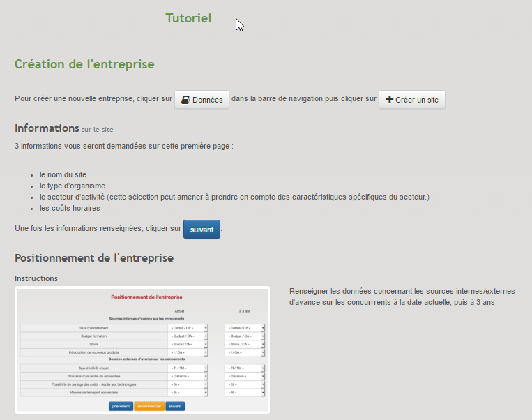
Task: Click the 'le type d'organisme' list item
Action: [72, 186]
